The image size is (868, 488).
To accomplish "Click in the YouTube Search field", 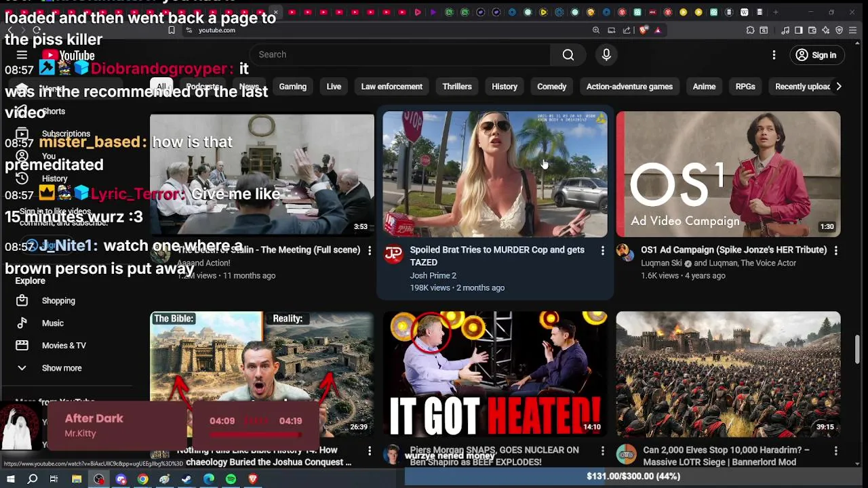I will (x=400, y=55).
